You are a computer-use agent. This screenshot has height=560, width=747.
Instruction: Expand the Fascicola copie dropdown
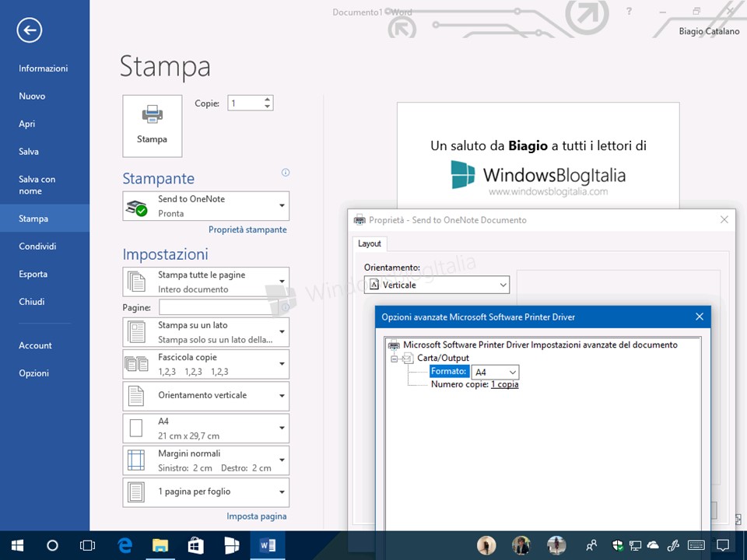(x=205, y=364)
